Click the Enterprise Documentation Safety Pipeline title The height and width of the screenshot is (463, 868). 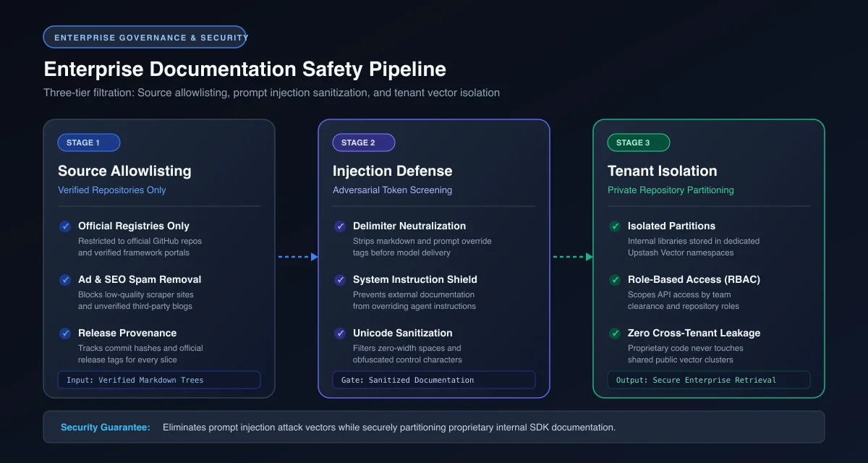pos(245,69)
